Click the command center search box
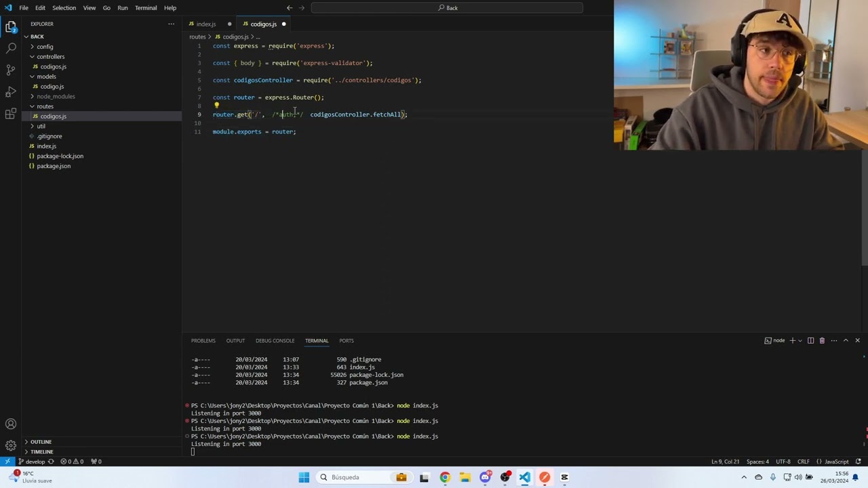 click(448, 8)
